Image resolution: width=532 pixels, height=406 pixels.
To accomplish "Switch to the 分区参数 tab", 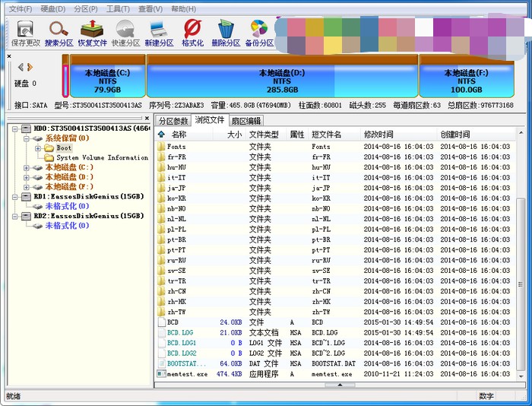I will pyautogui.click(x=173, y=121).
